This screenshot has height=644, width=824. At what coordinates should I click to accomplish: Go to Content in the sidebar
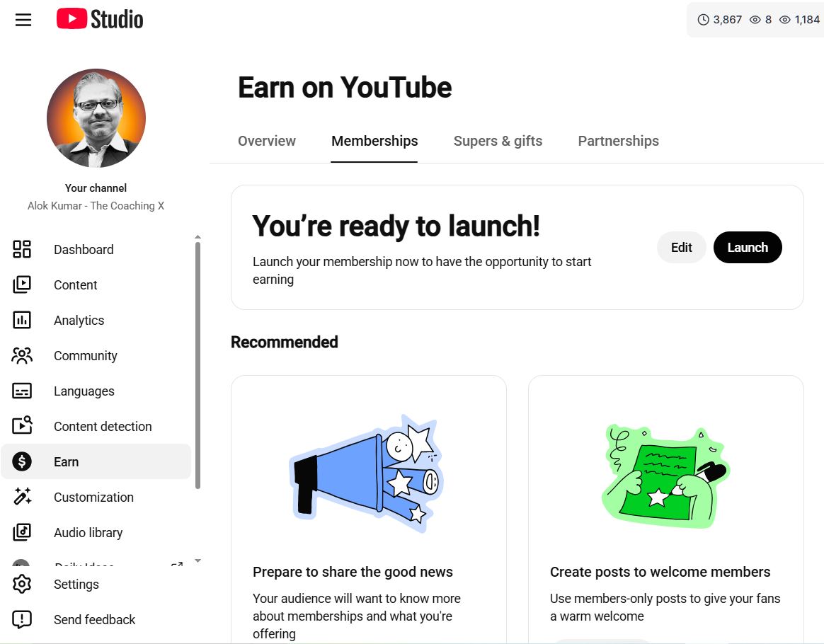point(96,284)
